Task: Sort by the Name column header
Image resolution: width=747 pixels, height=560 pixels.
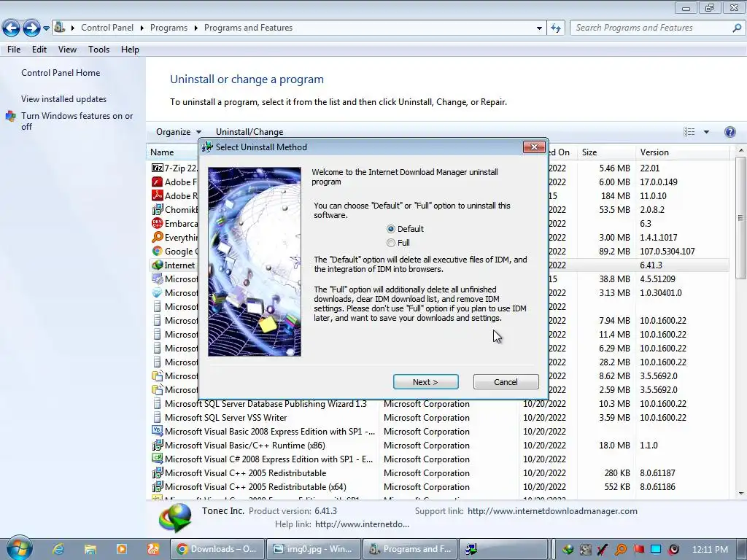Action: 162,152
